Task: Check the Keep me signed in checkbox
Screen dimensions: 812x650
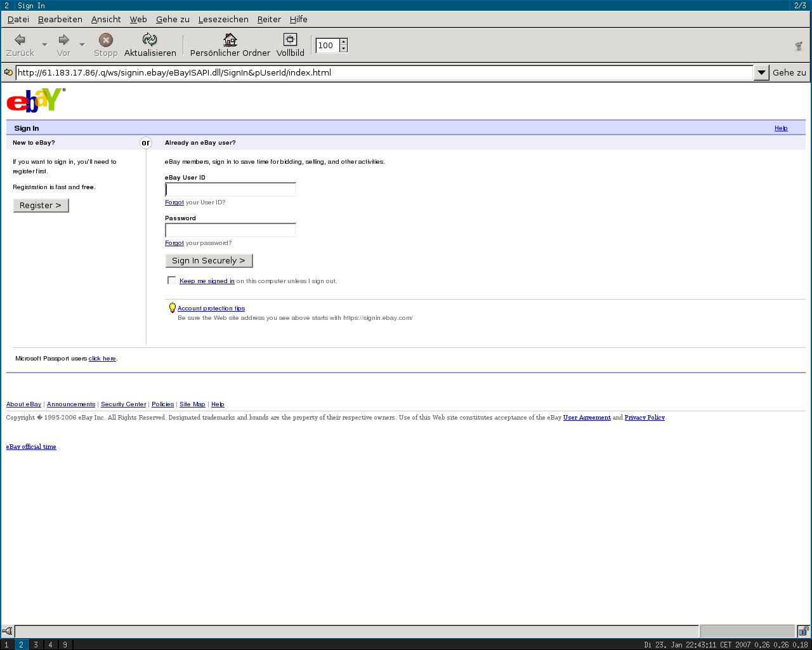Action: tap(171, 280)
